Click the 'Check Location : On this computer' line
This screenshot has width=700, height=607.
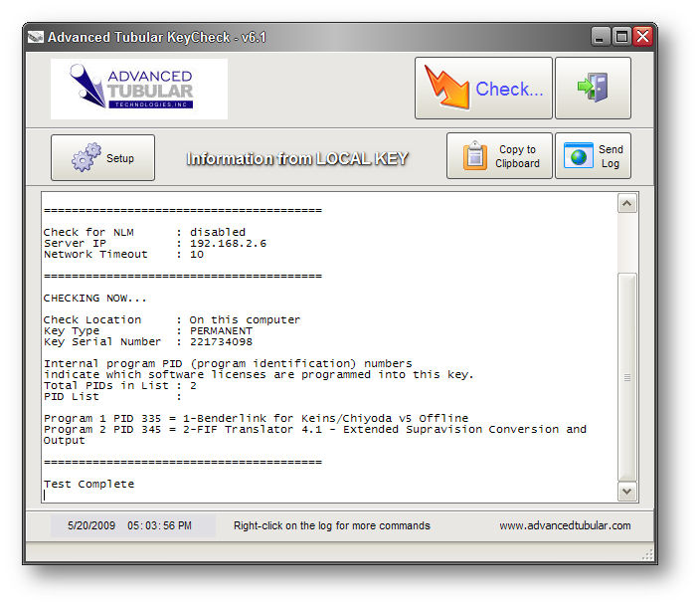(172, 320)
